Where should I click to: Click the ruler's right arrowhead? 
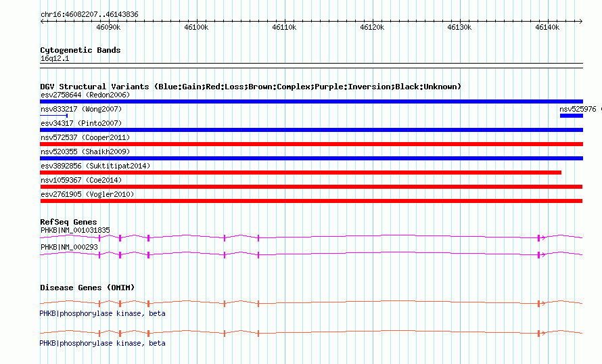tap(581, 21)
